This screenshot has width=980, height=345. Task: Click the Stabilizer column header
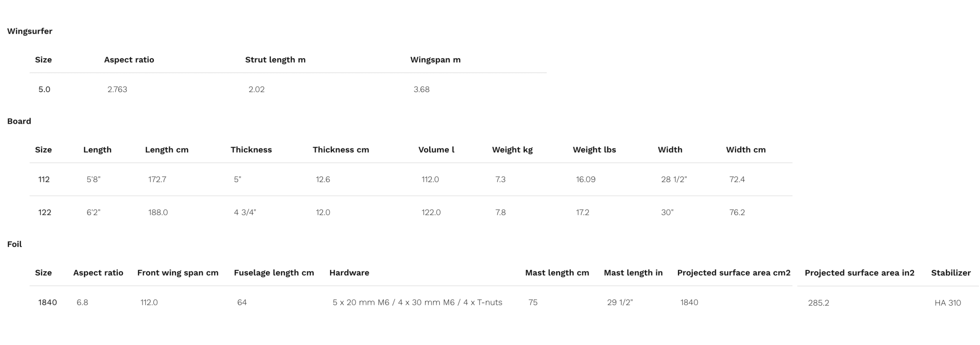[951, 273]
